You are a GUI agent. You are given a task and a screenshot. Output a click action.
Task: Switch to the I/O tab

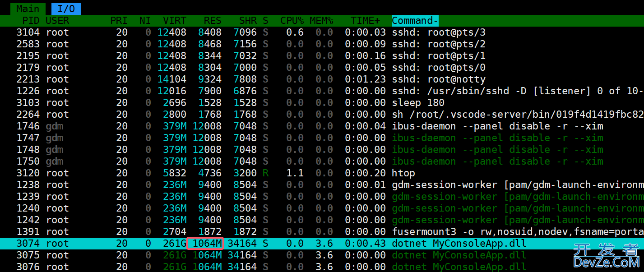point(66,9)
